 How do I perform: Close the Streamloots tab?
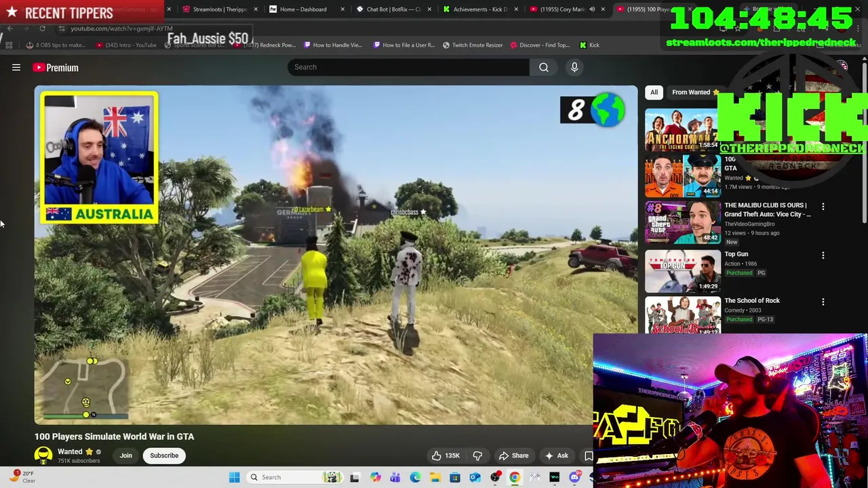256,9
